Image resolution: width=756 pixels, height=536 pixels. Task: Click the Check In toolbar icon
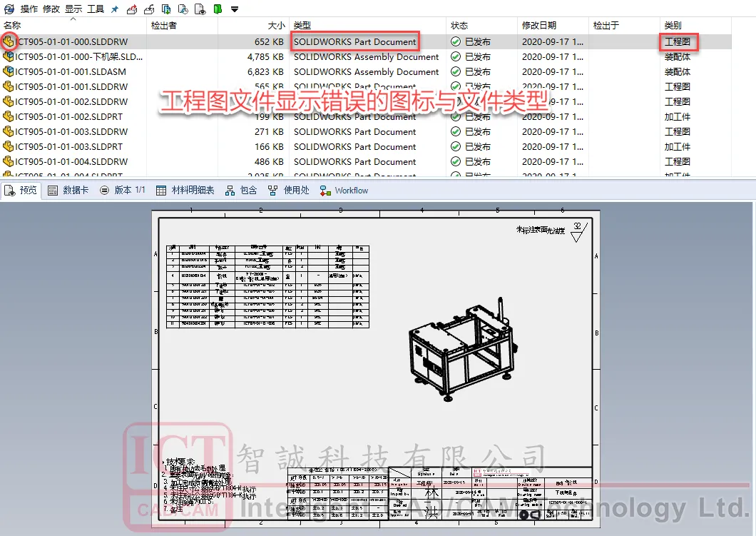pos(149,9)
